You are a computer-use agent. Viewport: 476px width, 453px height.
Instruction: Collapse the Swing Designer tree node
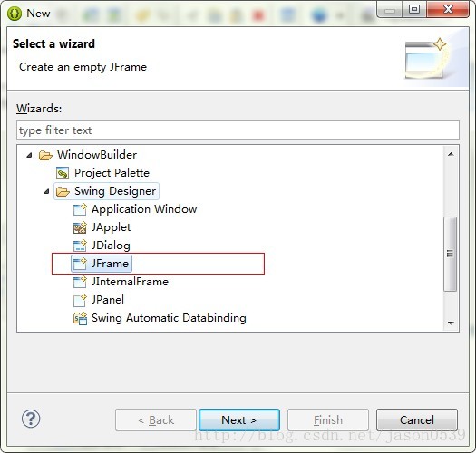pyautogui.click(x=46, y=191)
